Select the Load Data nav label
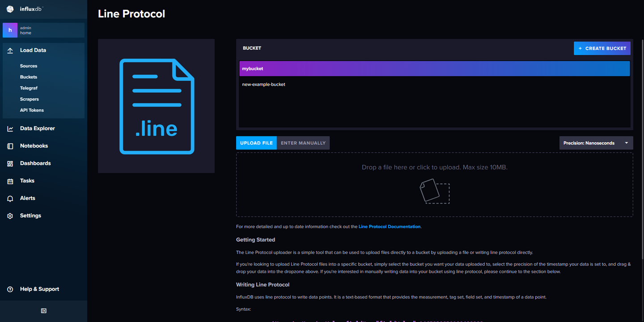The image size is (644, 322). [x=33, y=50]
